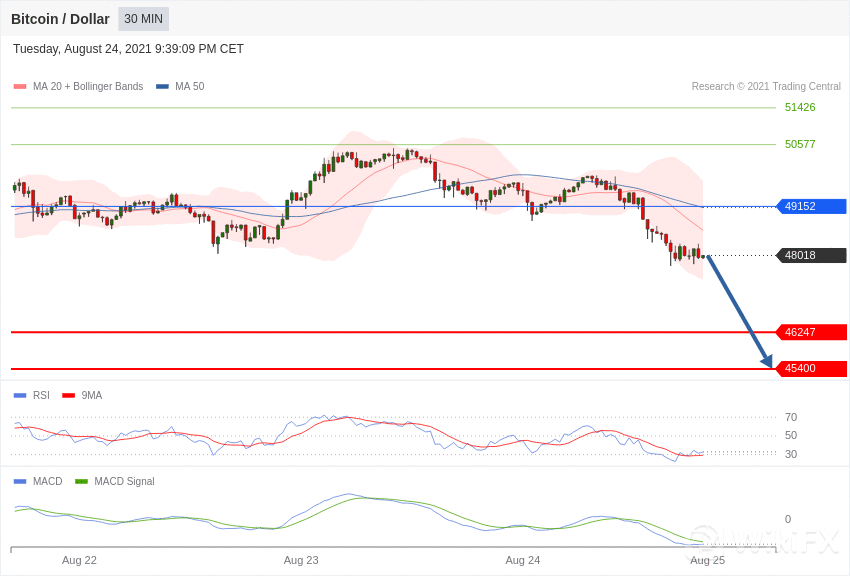Click the Research © 2021 Trading Central credit
This screenshot has width=850, height=576.
coord(766,87)
